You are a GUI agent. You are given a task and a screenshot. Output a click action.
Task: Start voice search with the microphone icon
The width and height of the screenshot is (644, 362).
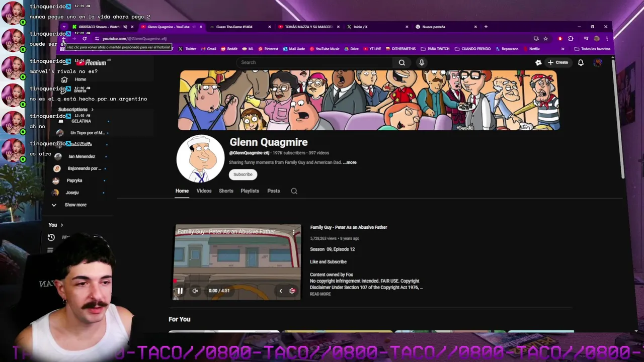422,62
